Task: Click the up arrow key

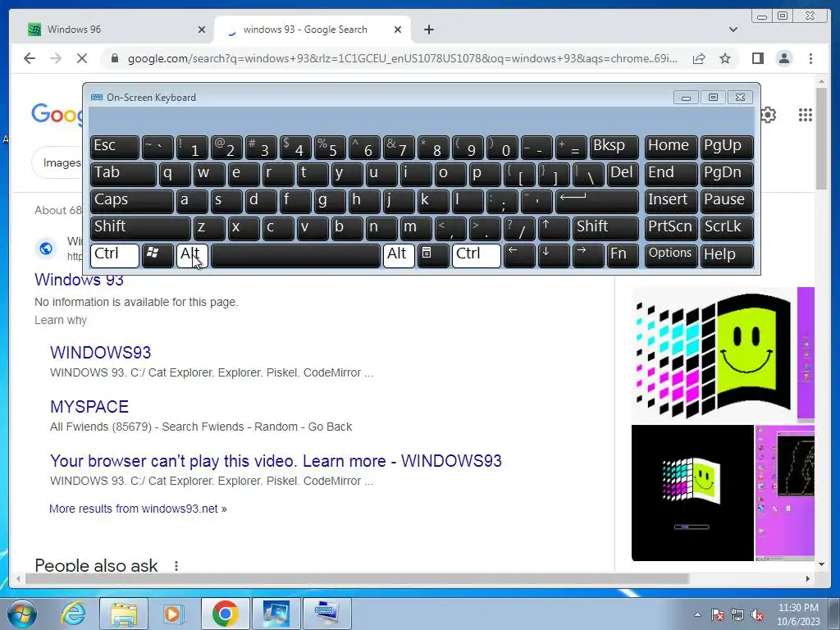Action: tap(554, 228)
